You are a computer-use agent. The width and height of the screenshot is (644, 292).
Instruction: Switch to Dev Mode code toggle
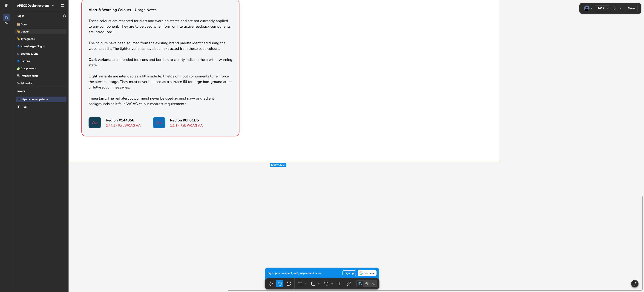[374, 284]
